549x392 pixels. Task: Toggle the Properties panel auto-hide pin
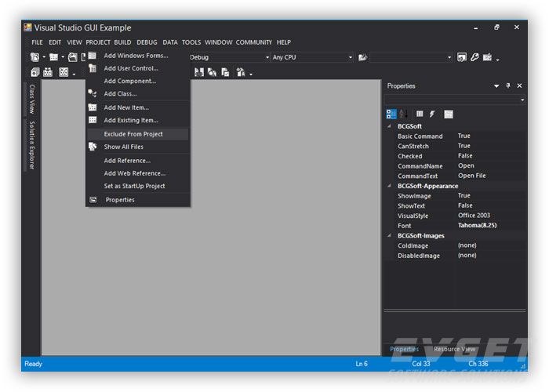[x=508, y=85]
